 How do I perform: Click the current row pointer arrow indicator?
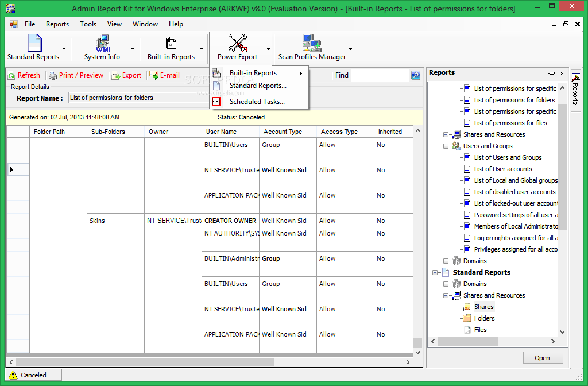coord(11,170)
